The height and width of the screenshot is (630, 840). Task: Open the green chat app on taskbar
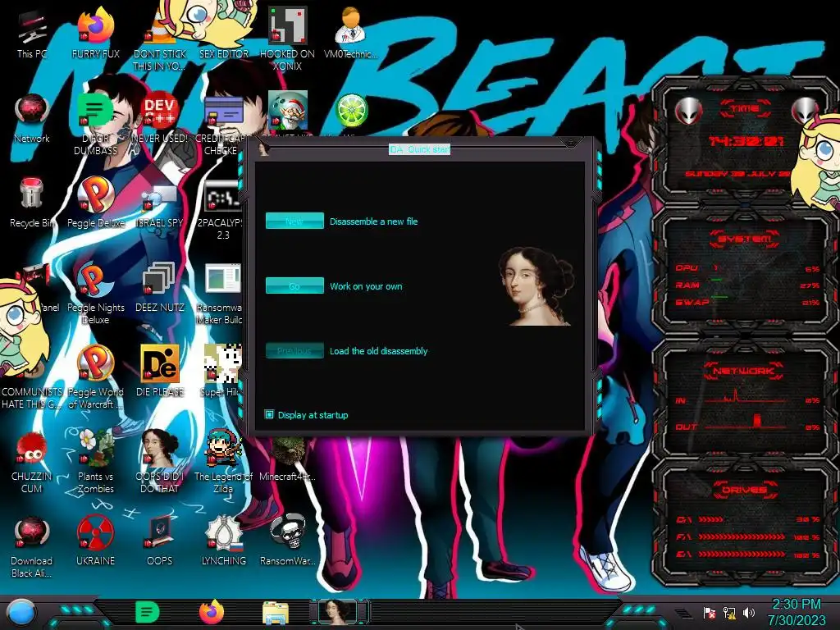pyautogui.click(x=148, y=612)
